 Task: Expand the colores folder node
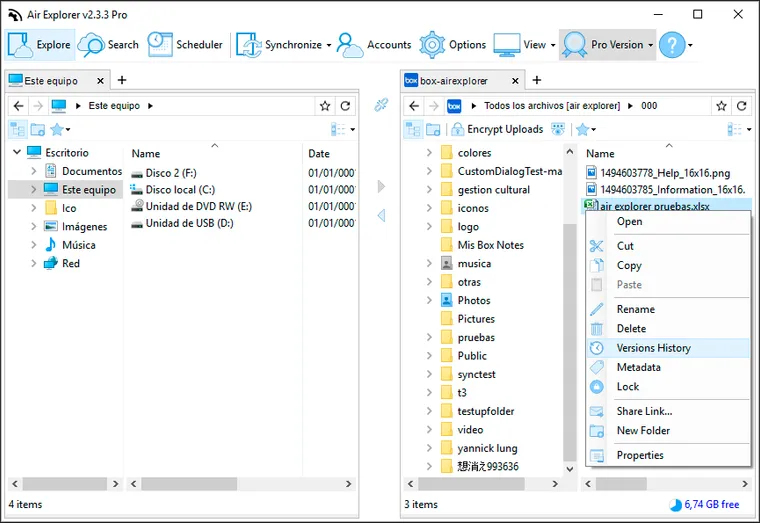[x=429, y=153]
